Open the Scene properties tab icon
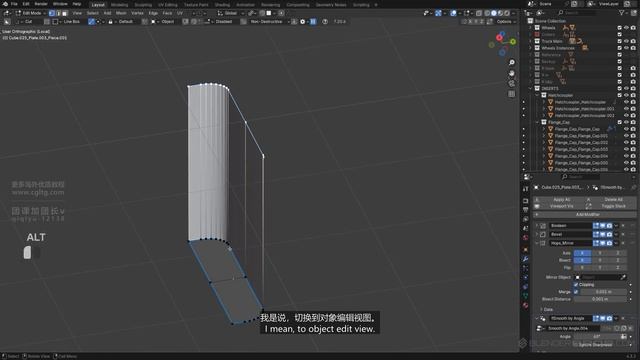This screenshot has width=640, height=360. [x=526, y=229]
